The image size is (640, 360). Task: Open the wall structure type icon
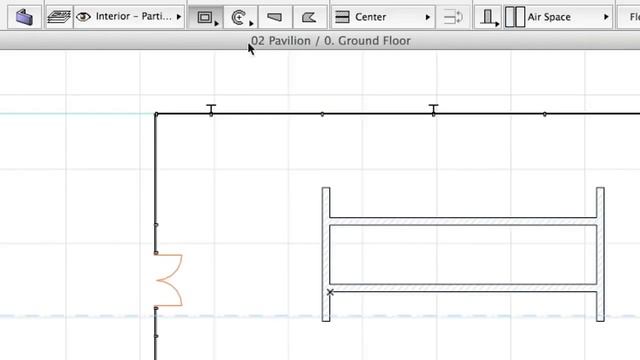[488, 17]
